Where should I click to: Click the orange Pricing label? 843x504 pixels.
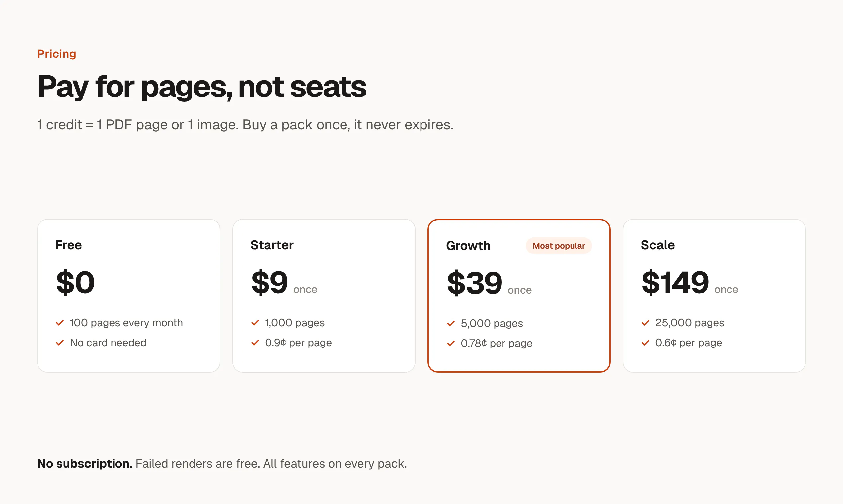[x=57, y=54]
